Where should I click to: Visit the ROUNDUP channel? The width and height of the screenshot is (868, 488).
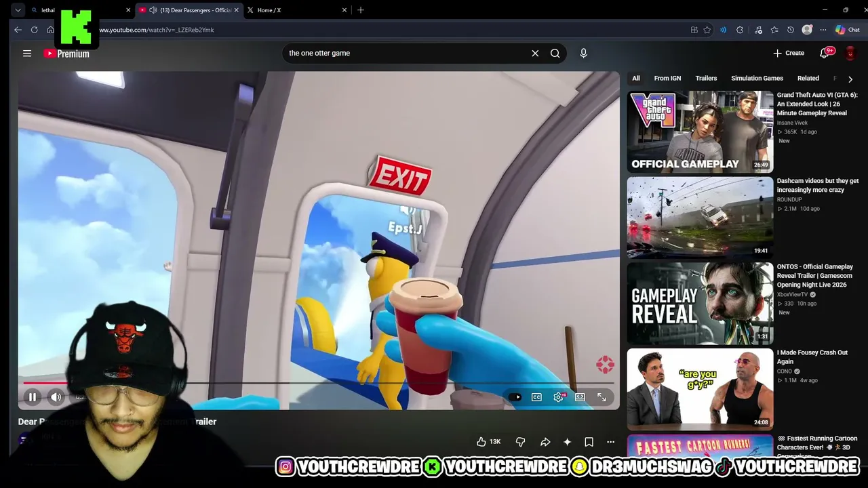[x=789, y=200]
